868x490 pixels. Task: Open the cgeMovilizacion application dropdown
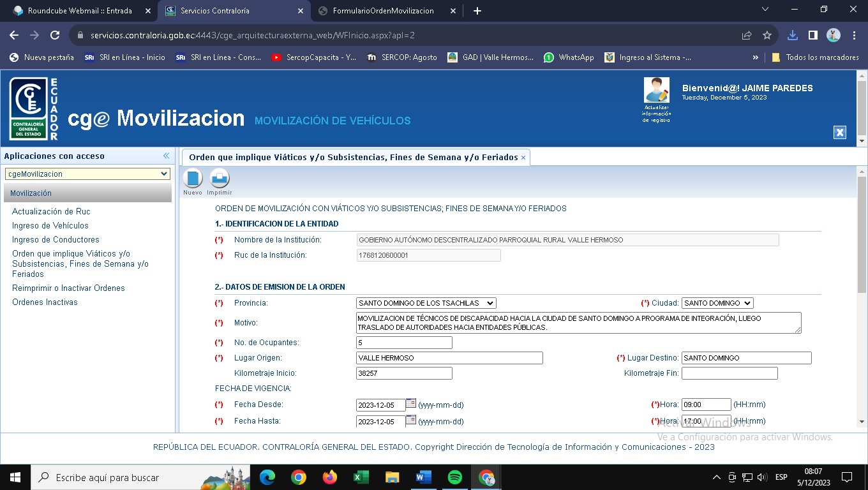coord(87,174)
